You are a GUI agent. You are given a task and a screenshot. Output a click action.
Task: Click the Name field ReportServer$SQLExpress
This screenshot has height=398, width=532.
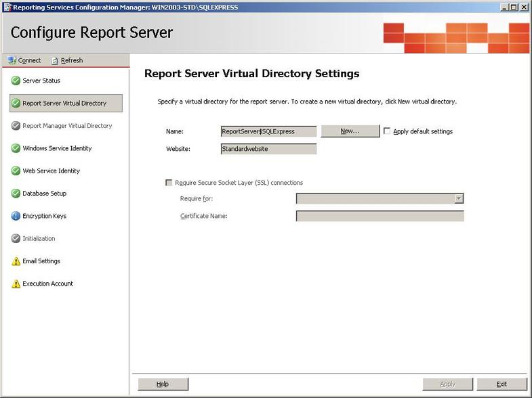269,131
